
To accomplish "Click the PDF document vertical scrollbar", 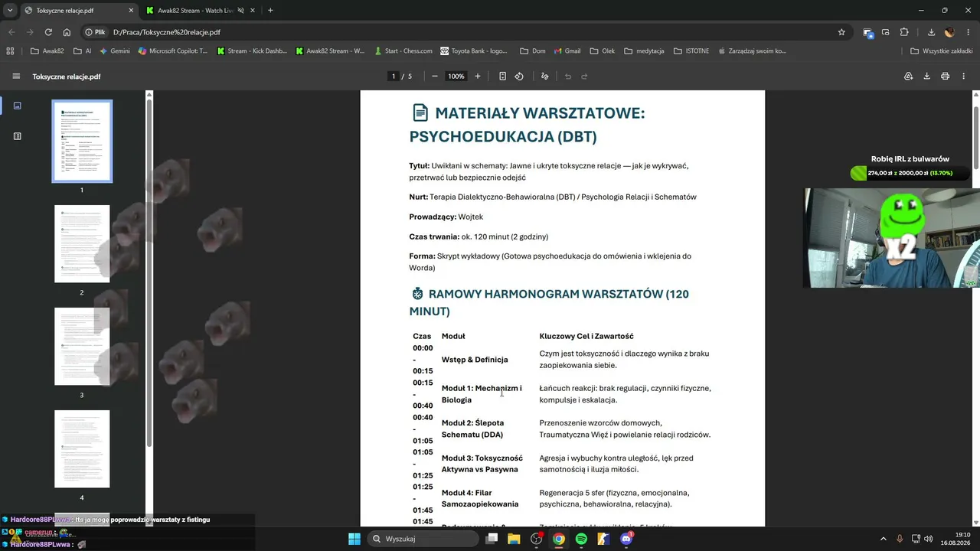I will pyautogui.click(x=976, y=138).
